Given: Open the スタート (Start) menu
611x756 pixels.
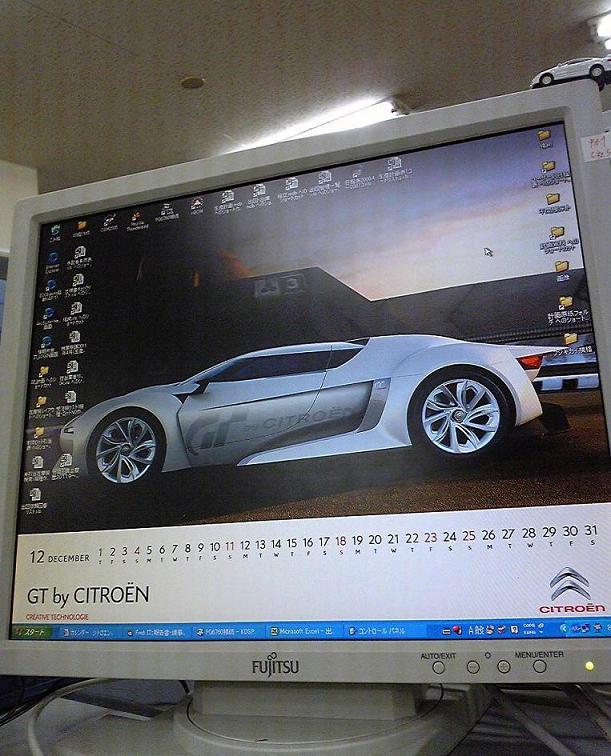Looking at the screenshot, I should pyautogui.click(x=31, y=632).
